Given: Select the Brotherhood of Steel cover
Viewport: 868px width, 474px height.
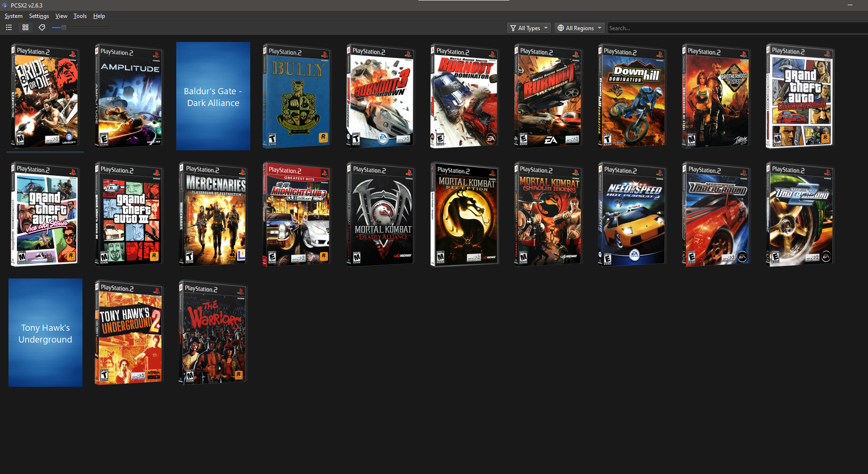Looking at the screenshot, I should pos(716,96).
